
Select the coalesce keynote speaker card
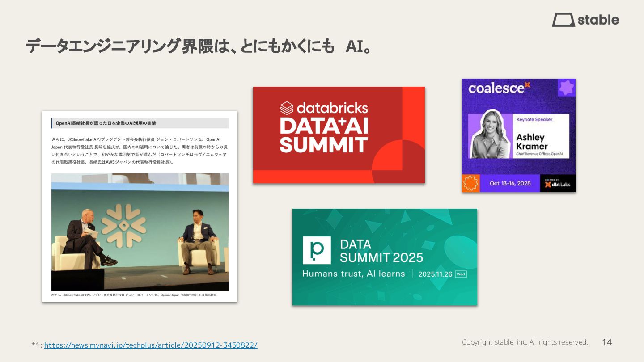click(519, 135)
